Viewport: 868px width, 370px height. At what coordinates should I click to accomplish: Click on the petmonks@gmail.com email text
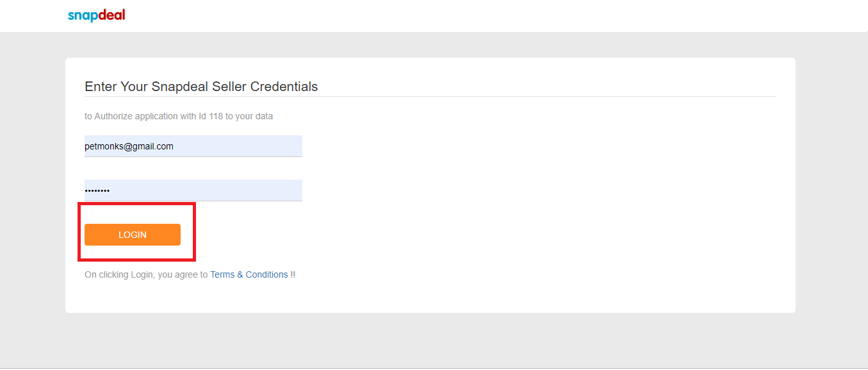(129, 146)
